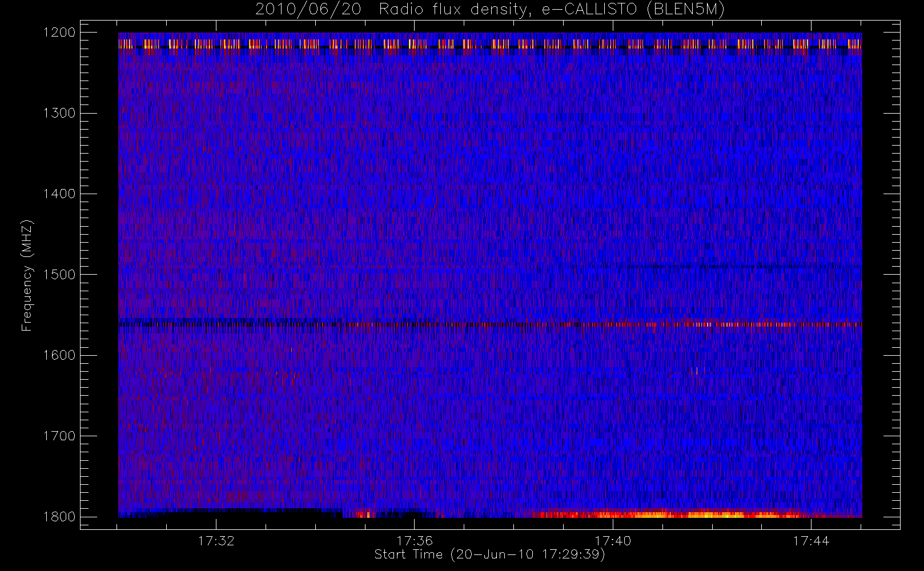The image size is (924, 571).
Task: Click the 1700 frequency tick label
Action: [x=59, y=436]
